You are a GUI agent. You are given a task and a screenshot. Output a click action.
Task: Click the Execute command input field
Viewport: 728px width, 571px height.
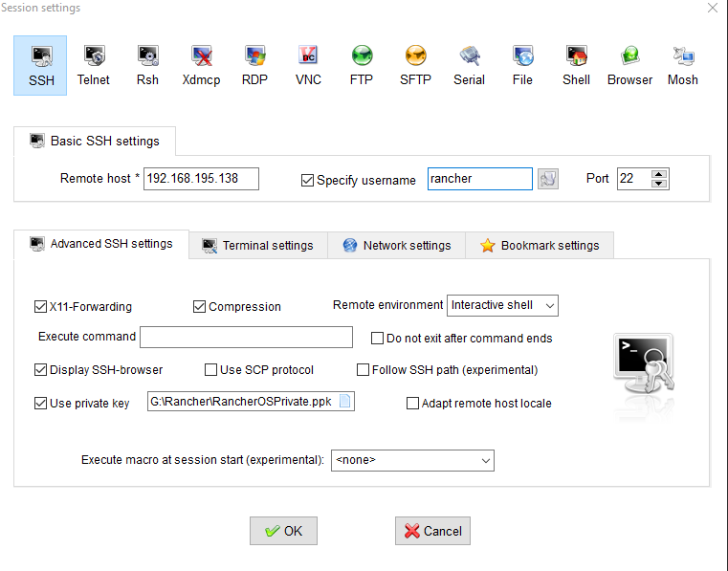(x=246, y=337)
